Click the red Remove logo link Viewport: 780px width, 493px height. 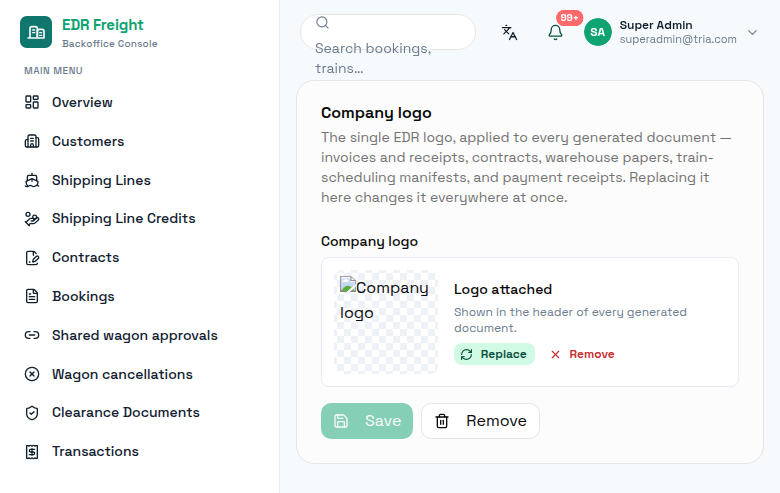[x=583, y=354]
